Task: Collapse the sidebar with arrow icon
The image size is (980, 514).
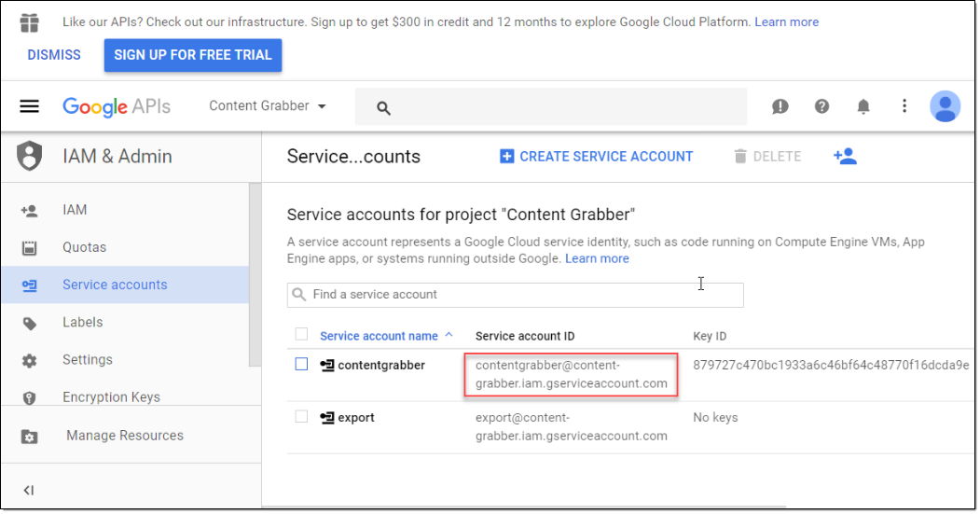Action: 29,490
